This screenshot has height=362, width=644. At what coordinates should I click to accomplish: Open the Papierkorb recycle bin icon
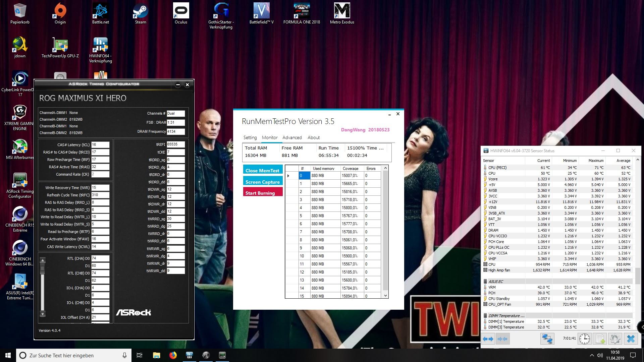(x=20, y=13)
